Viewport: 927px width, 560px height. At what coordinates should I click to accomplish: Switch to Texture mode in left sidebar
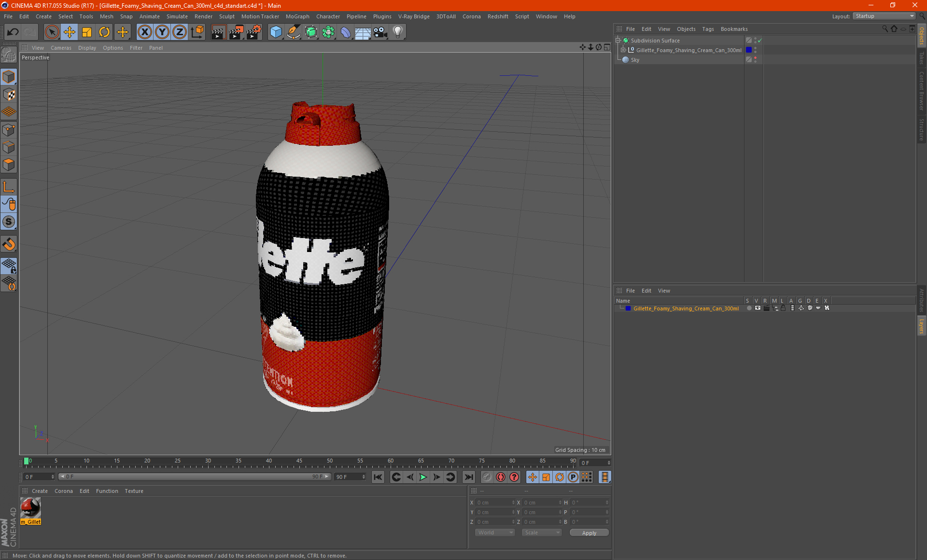tap(9, 95)
